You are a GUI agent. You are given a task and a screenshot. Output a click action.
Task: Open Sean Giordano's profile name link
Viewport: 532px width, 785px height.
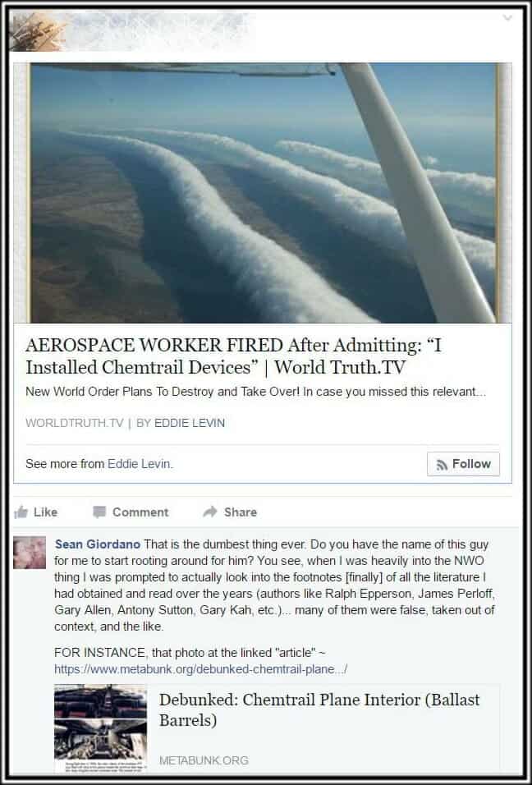tap(98, 544)
